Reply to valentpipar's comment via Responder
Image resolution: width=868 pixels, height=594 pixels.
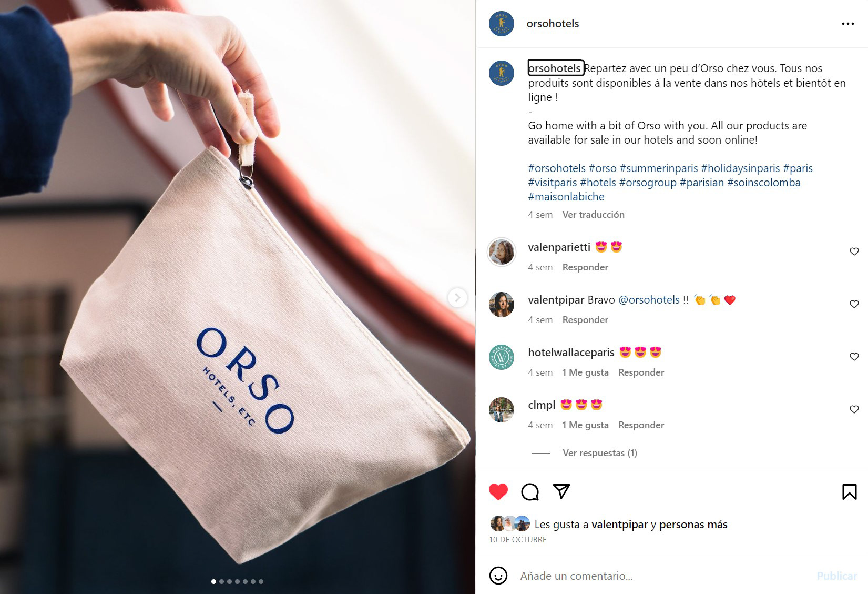[x=585, y=320]
